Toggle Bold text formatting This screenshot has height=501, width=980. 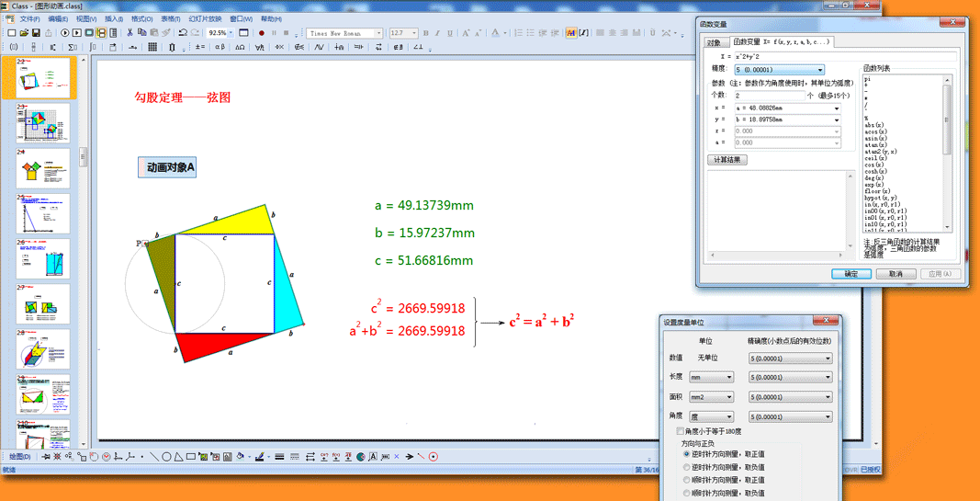click(425, 33)
